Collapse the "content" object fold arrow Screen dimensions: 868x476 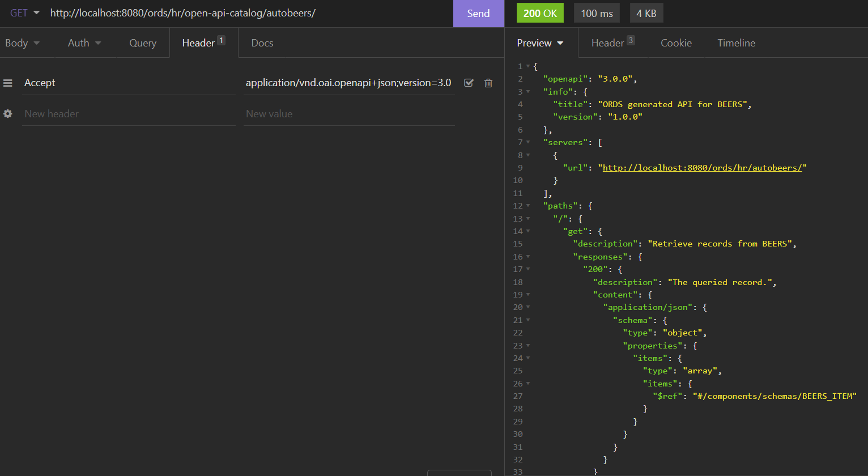pos(528,295)
